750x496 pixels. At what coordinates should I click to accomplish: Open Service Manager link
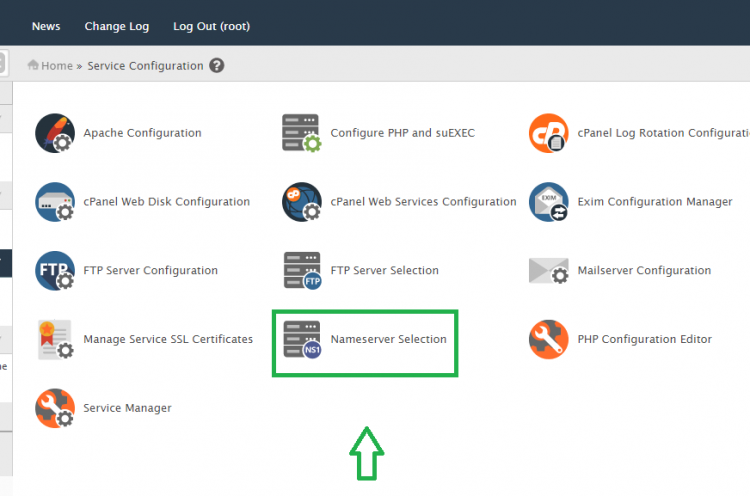pyautogui.click(x=127, y=408)
